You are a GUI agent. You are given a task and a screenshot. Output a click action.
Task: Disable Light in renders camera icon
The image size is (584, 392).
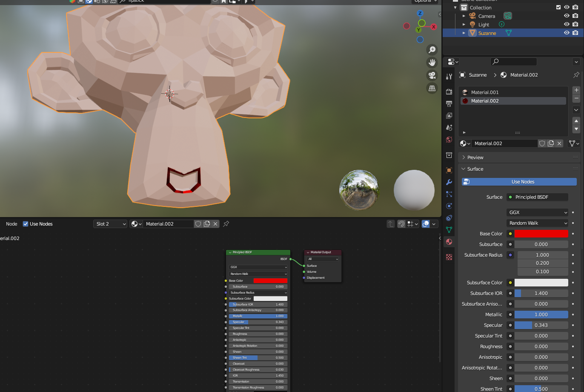(575, 24)
